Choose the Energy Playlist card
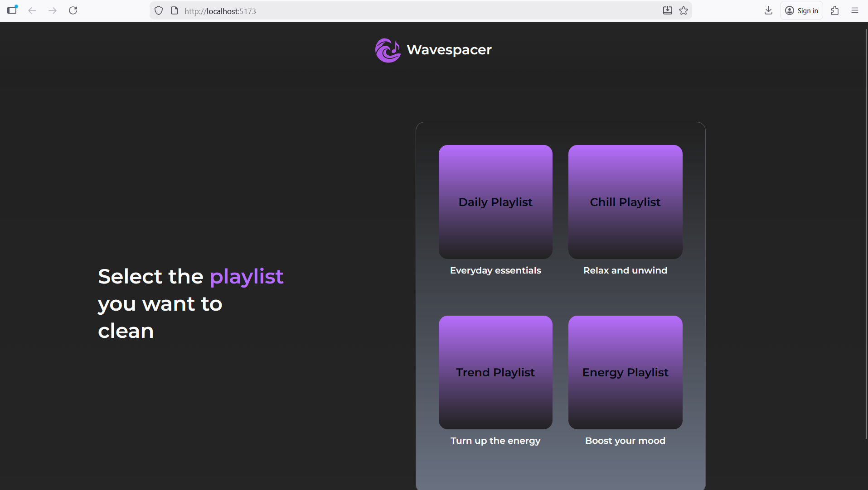This screenshot has height=490, width=868. (625, 372)
